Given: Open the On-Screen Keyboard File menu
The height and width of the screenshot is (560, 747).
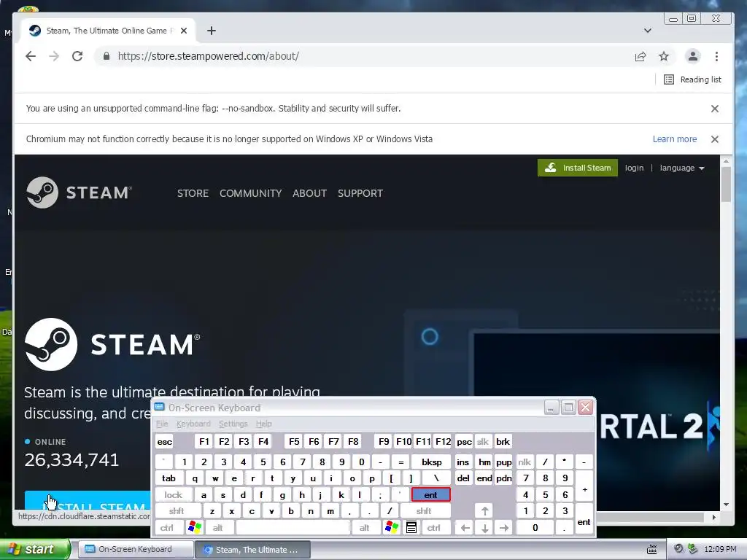Looking at the screenshot, I should [x=162, y=424].
